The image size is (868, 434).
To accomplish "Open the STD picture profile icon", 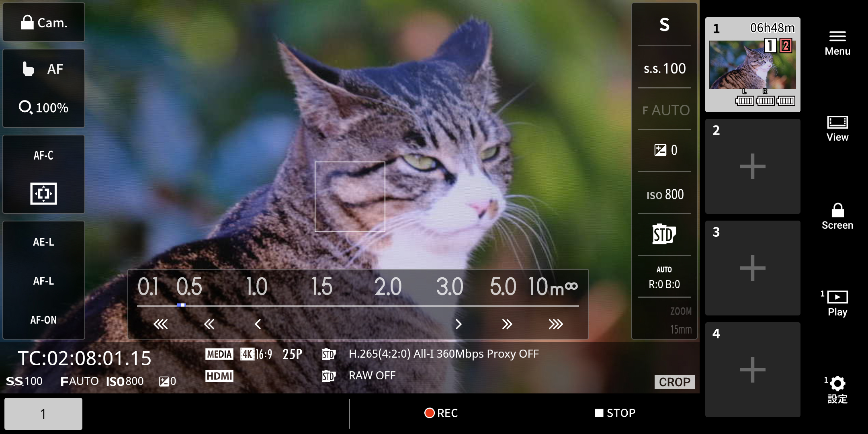I will click(664, 234).
